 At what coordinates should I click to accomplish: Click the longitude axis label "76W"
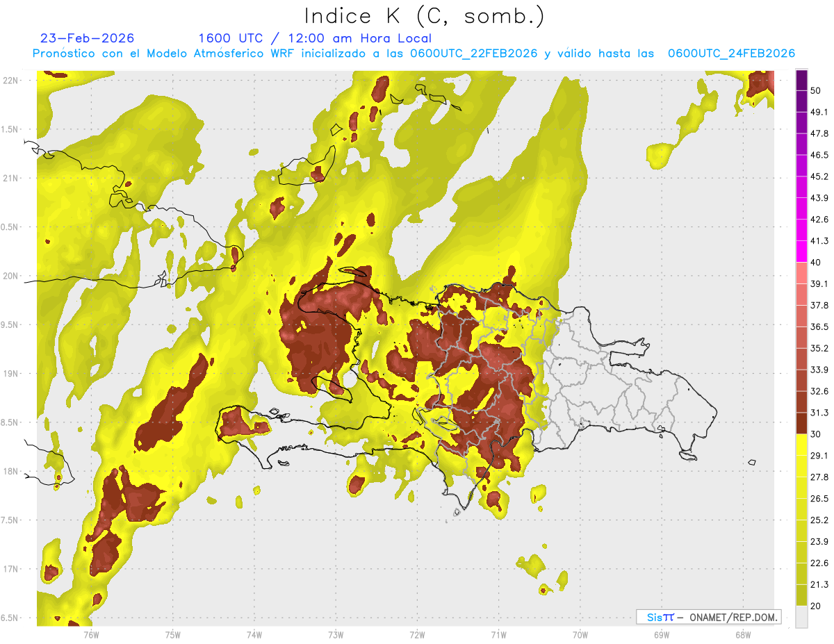pos(91,634)
